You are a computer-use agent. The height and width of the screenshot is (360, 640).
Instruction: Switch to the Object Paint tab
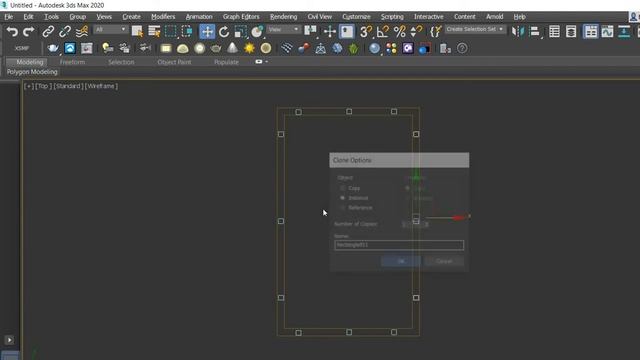click(x=174, y=62)
